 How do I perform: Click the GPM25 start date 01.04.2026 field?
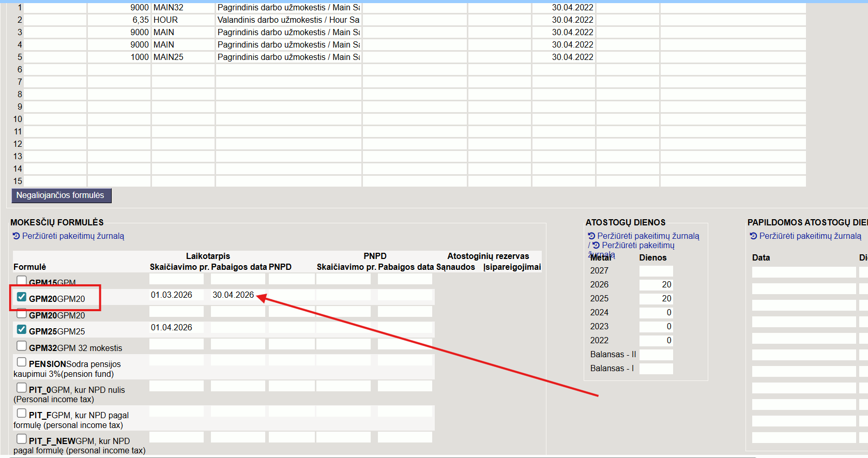tap(176, 328)
